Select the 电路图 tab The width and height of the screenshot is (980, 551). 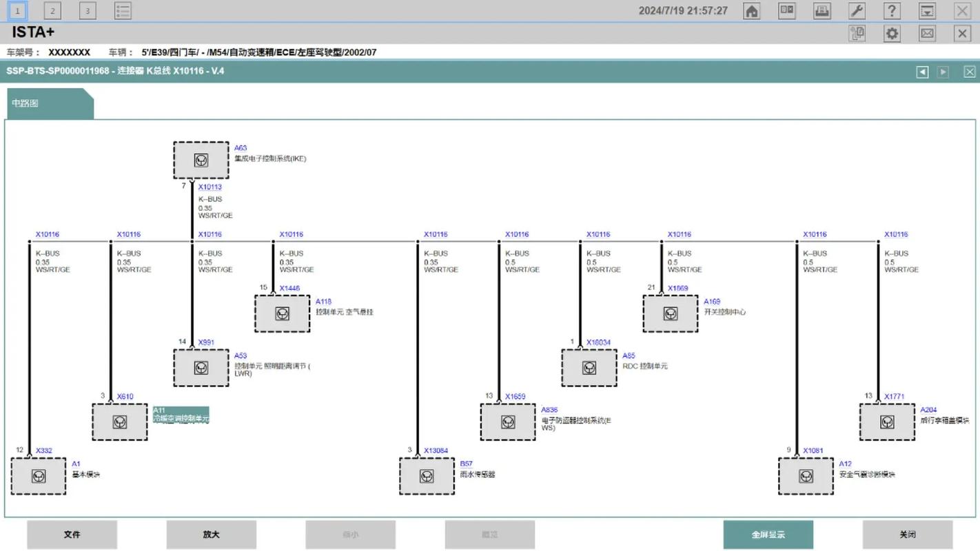pos(50,103)
